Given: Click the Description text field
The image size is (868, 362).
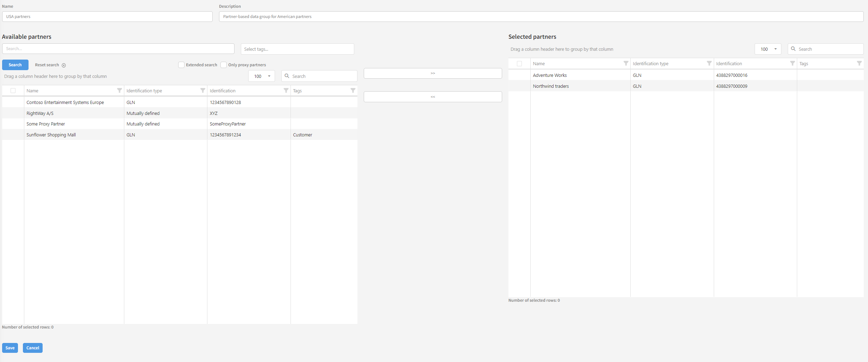Looking at the screenshot, I should tap(541, 17).
